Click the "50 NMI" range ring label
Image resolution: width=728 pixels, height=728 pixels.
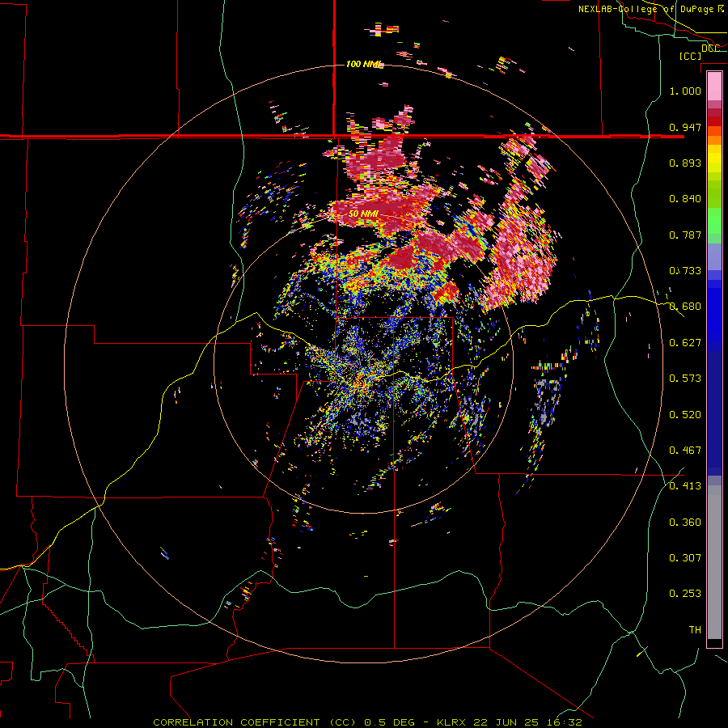point(363,214)
